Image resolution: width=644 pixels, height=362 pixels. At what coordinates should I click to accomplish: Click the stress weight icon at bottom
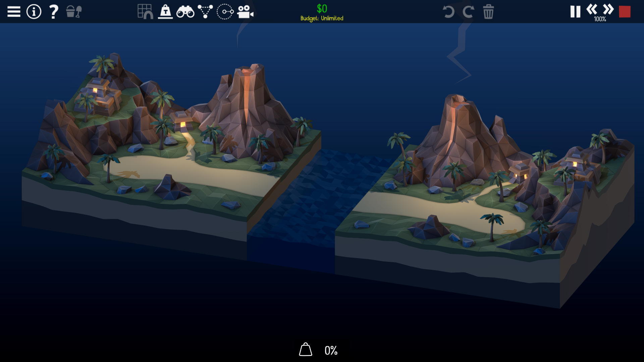pyautogui.click(x=306, y=350)
